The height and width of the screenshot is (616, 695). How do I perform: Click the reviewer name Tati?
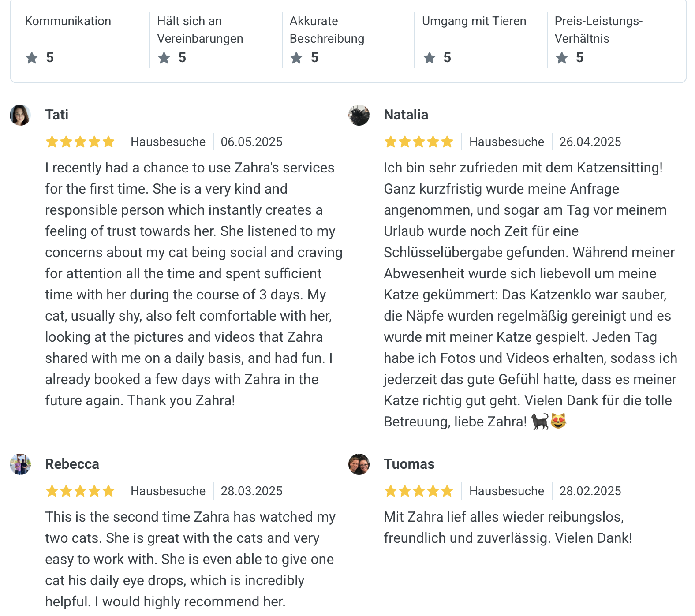click(x=56, y=115)
